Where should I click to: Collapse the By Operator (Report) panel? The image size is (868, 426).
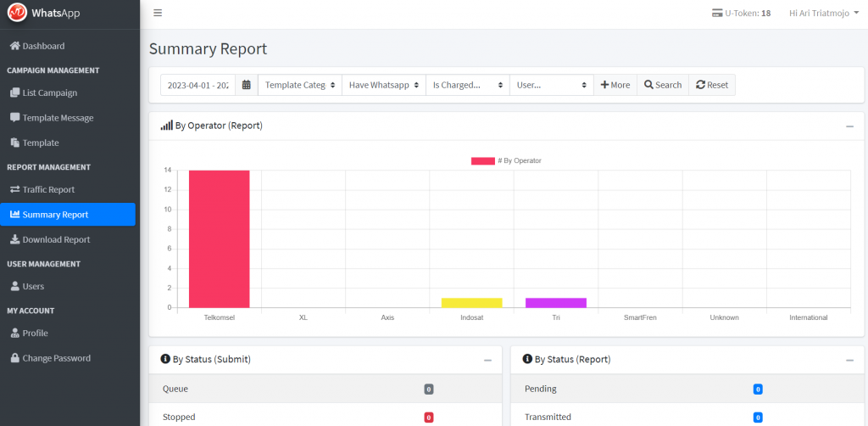[849, 126]
